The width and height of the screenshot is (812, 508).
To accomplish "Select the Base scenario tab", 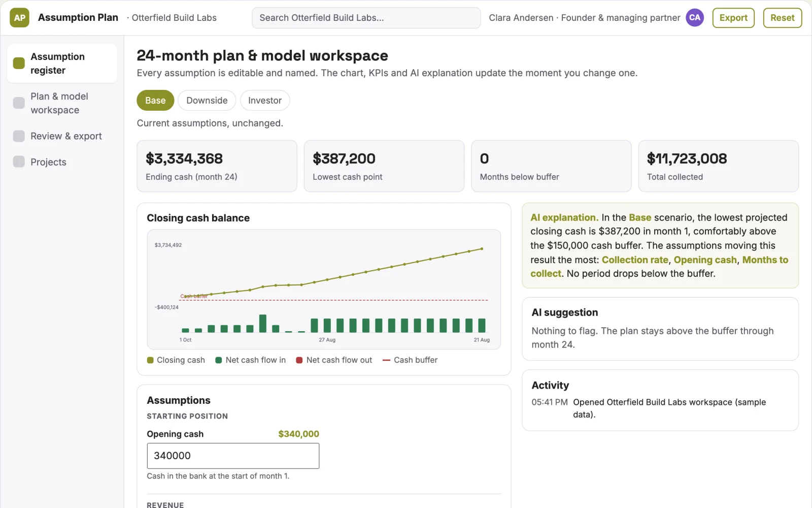I will (x=155, y=101).
